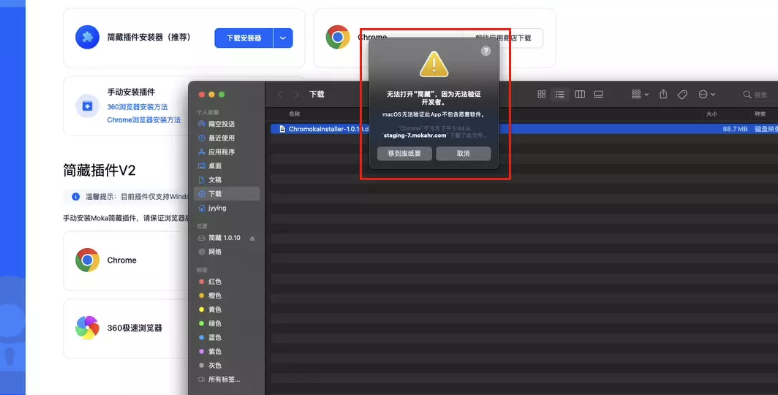
Task: Click the 360极速浏览器 label text
Action: click(134, 328)
